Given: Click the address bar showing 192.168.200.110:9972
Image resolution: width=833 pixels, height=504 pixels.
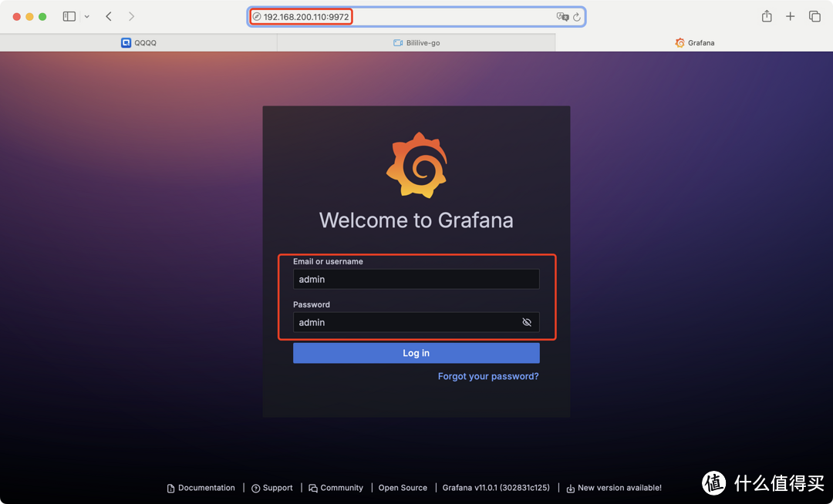Looking at the screenshot, I should 416,17.
